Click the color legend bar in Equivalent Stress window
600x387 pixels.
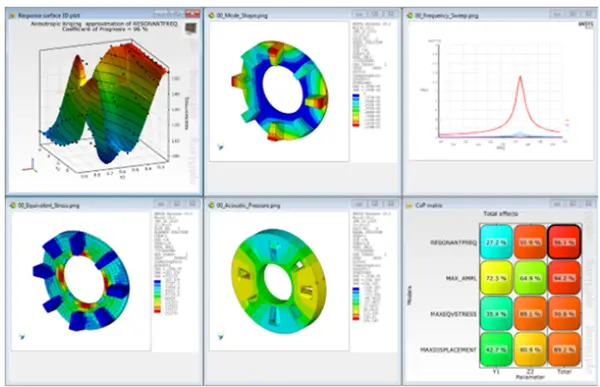pyautogui.click(x=157, y=297)
